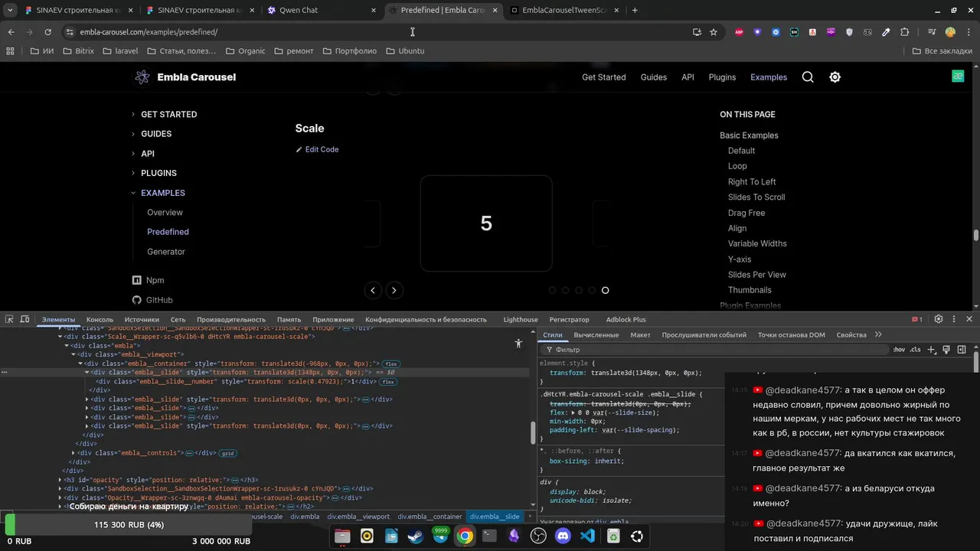Bookmark this page with the star icon
980x551 pixels.
coord(714,32)
